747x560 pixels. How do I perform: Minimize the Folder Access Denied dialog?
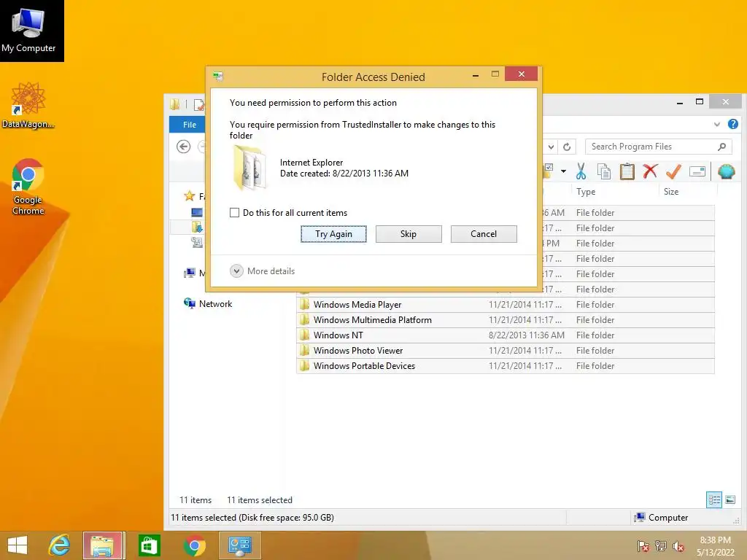click(476, 75)
